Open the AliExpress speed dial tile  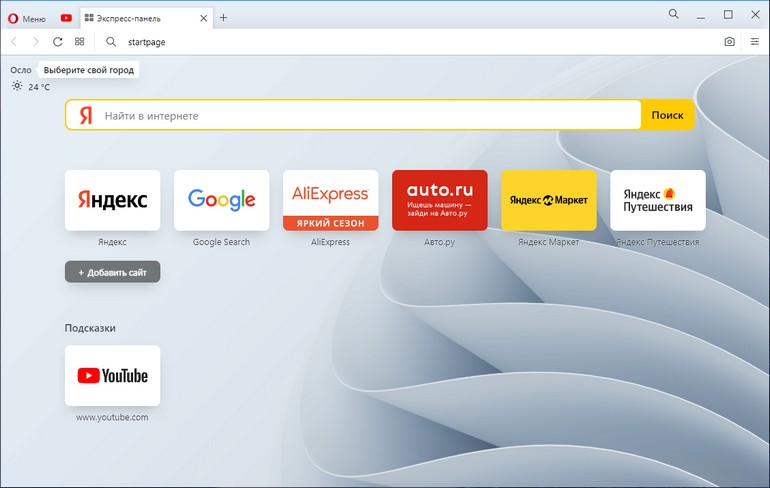click(330, 200)
